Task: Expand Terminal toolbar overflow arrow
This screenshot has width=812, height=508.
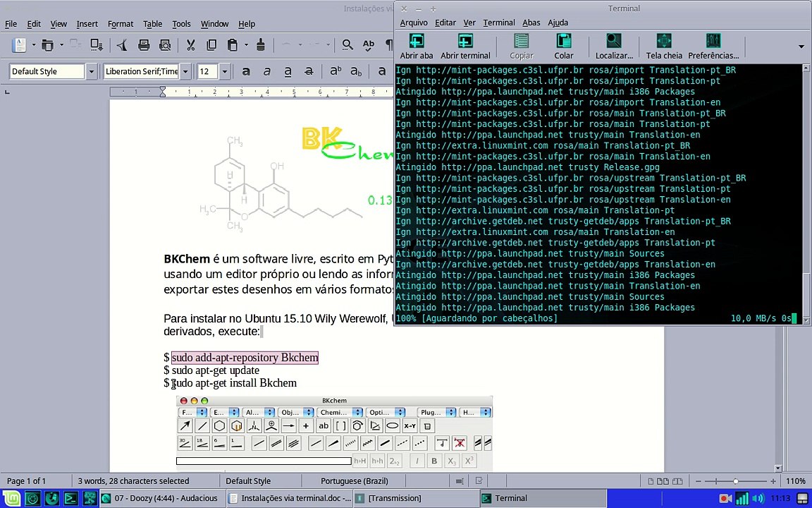Action: [801, 47]
